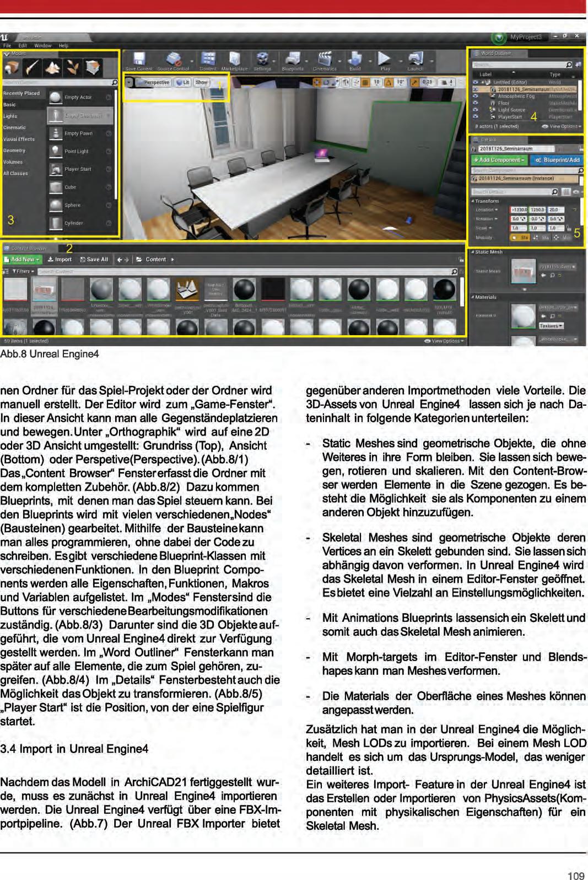Click the World Outliner search magnifier icon

[x=569, y=65]
